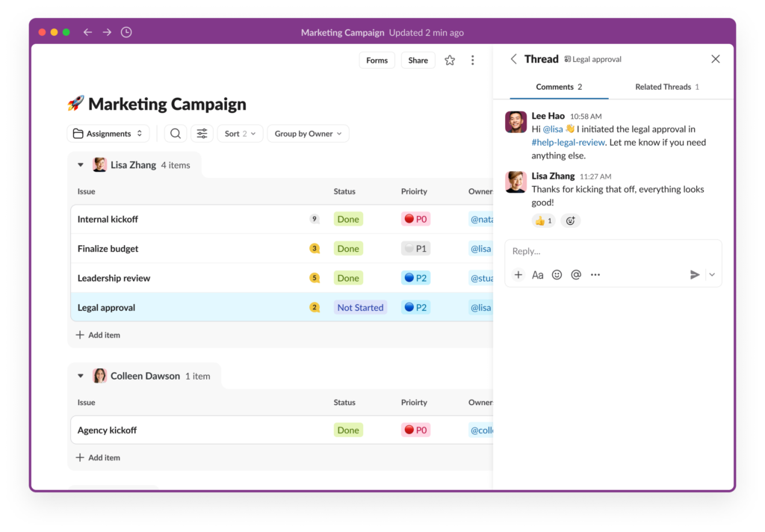
Task: Open the filter settings sliders icon
Action: 202,134
